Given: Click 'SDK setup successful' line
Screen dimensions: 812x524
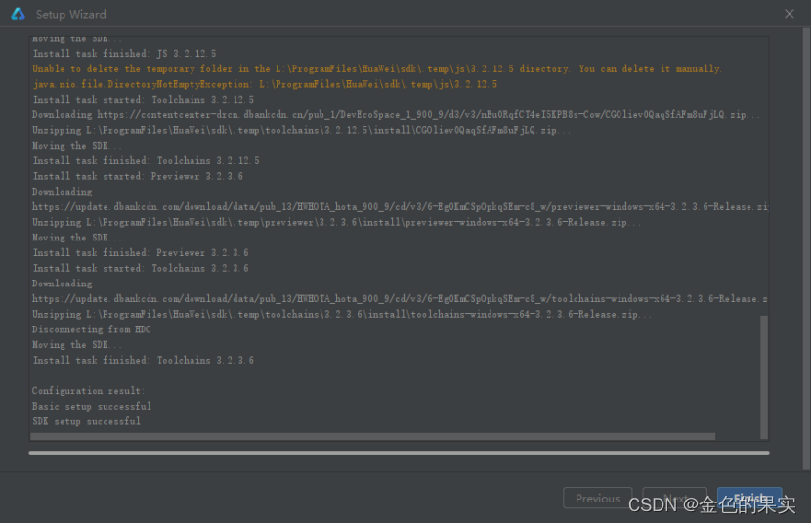Looking at the screenshot, I should click(86, 421).
